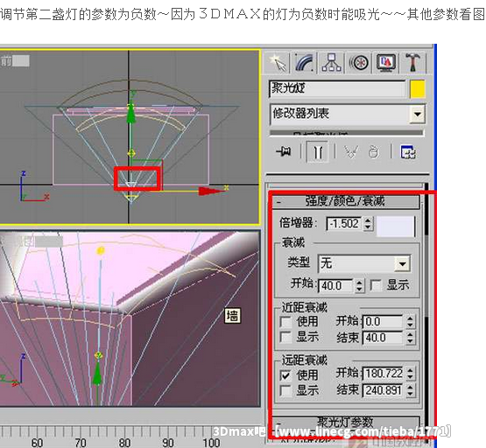
Task: Enable 衰减 显示 checkbox
Action: click(x=376, y=285)
